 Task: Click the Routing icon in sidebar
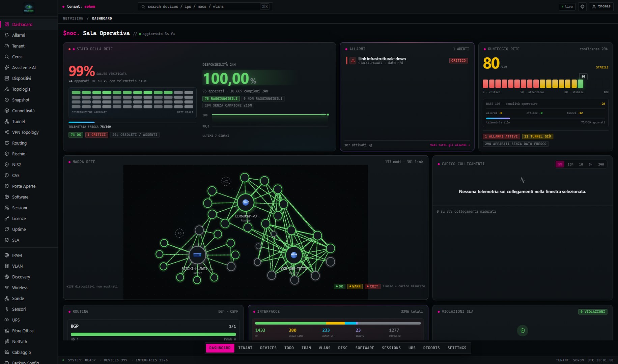[7, 143]
